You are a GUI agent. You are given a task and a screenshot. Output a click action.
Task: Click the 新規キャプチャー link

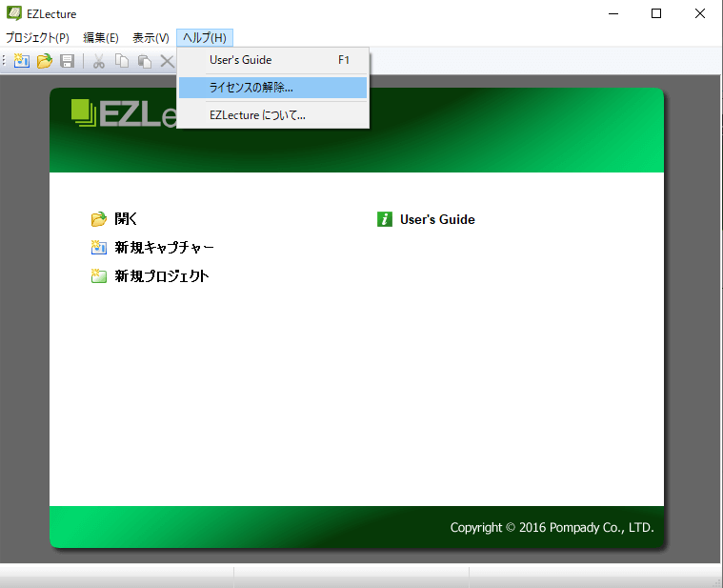(x=164, y=248)
